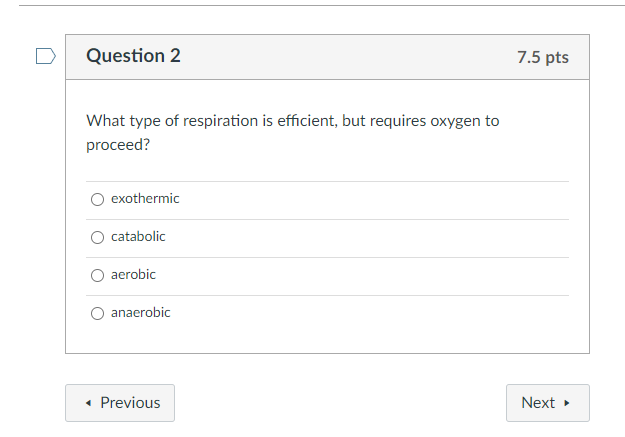The image size is (625, 437).
Task: Select the exothermic radio button
Action: [97, 199]
